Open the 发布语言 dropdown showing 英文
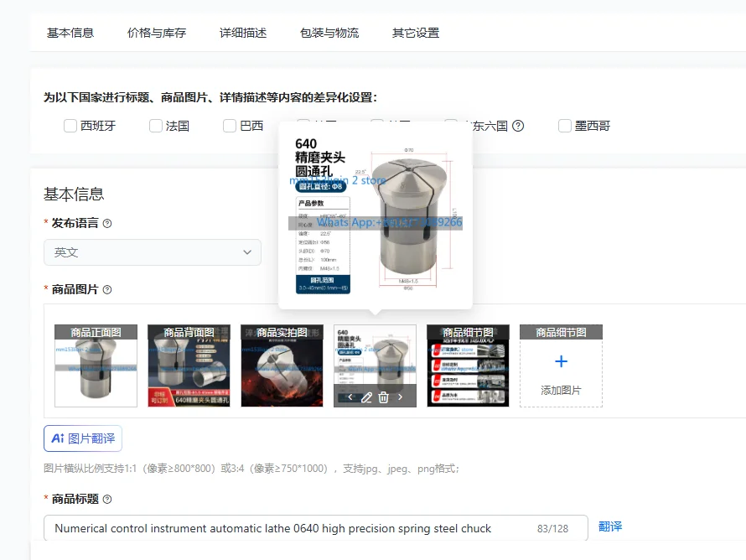This screenshot has height=560, width=746. (153, 252)
